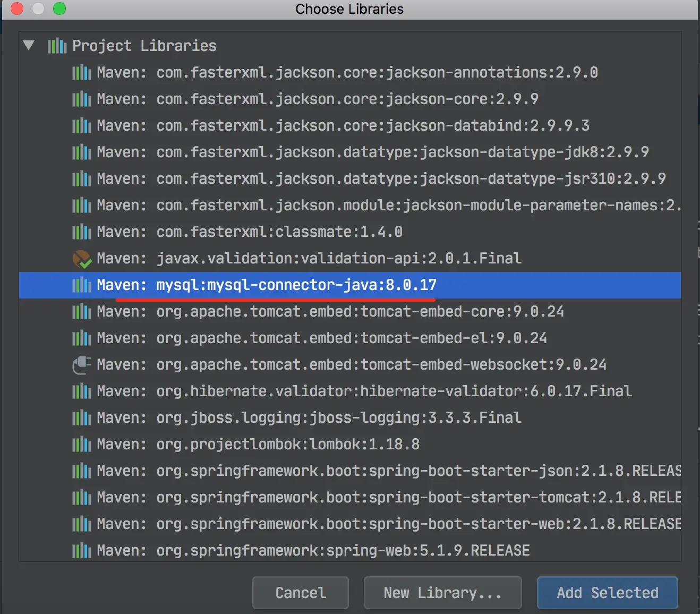Click library icon beside mysql-connector-java:8.0.17
700x614 pixels.
click(x=82, y=285)
